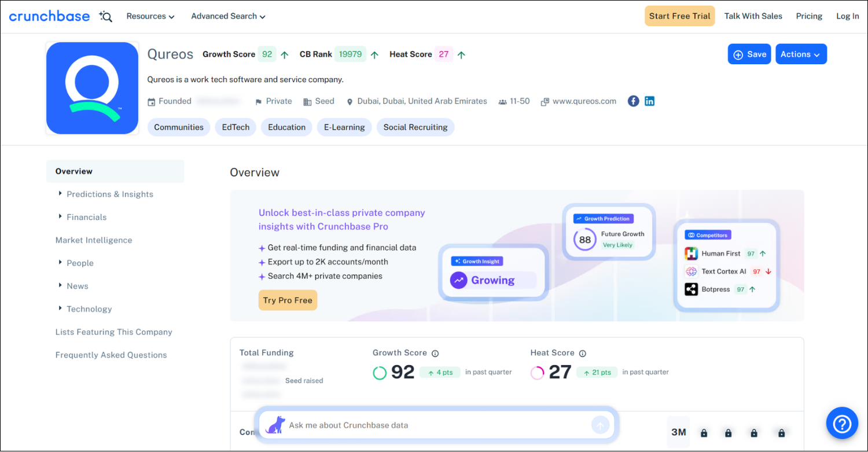
Task: Click the info icon beside Growth Score
Action: pos(435,354)
